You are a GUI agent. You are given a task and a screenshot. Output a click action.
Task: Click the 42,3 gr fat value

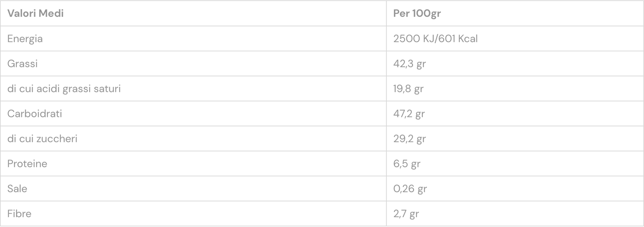tap(409, 64)
